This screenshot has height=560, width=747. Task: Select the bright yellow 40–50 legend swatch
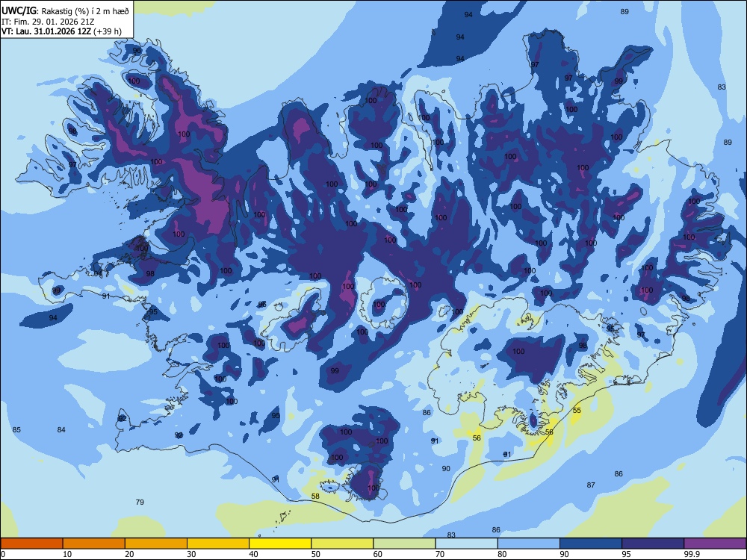(x=280, y=544)
